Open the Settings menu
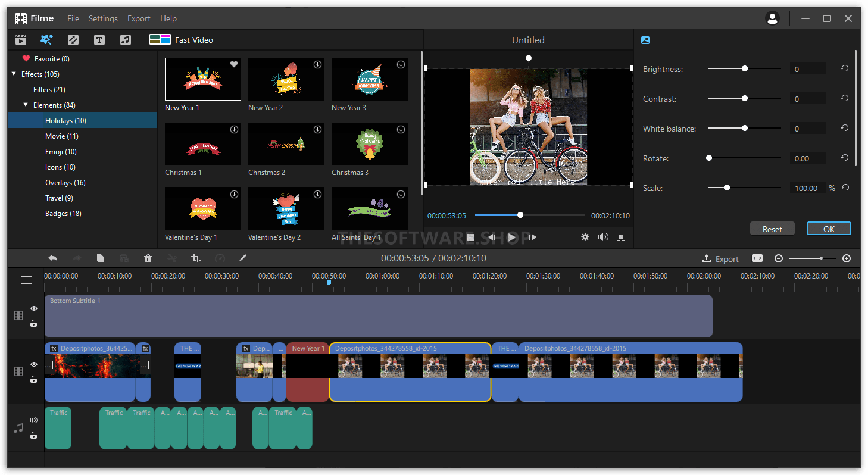Image resolution: width=868 pixels, height=475 pixels. pos(103,18)
